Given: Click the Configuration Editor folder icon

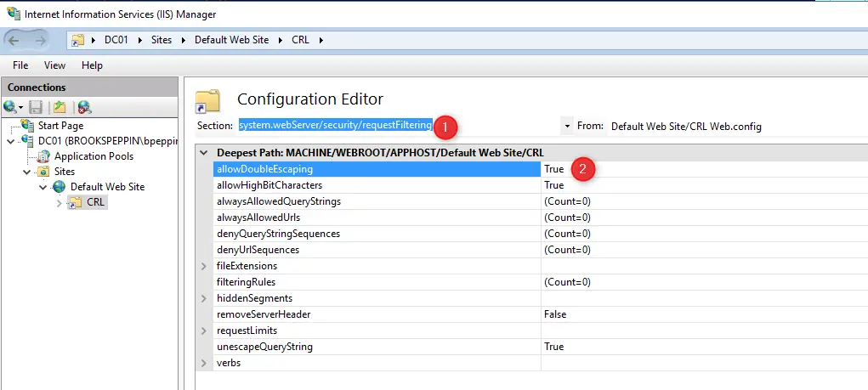Looking at the screenshot, I should pyautogui.click(x=208, y=101).
